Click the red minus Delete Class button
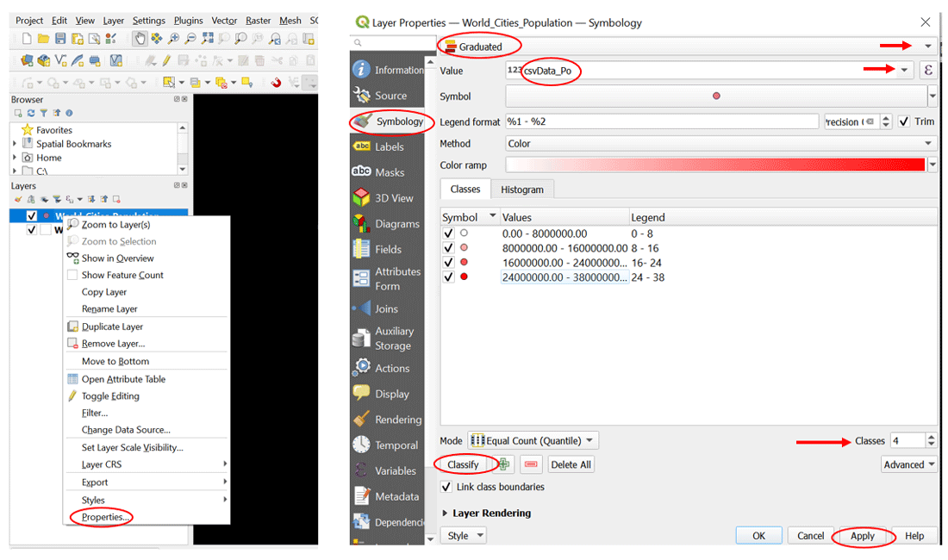948x560 pixels. (530, 464)
